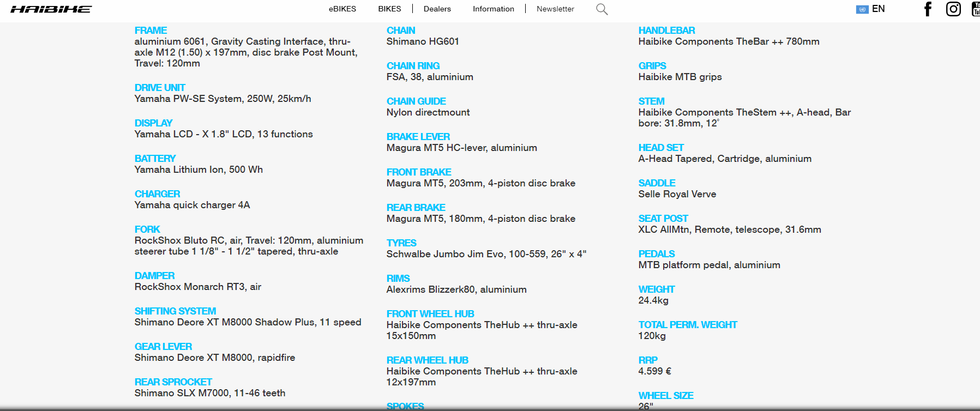Open the Instagram profile icon
Screen dimensions: 980x411
coord(953,9)
